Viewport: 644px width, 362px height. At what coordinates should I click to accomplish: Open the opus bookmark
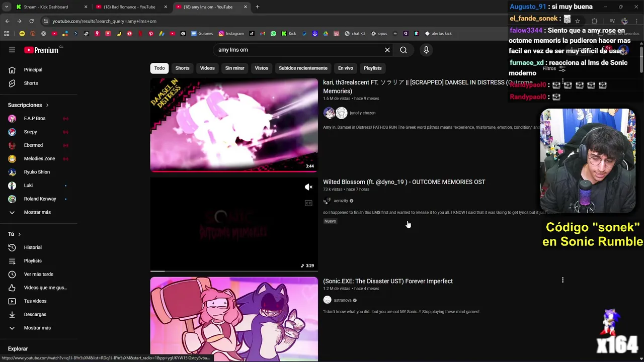pos(379,34)
